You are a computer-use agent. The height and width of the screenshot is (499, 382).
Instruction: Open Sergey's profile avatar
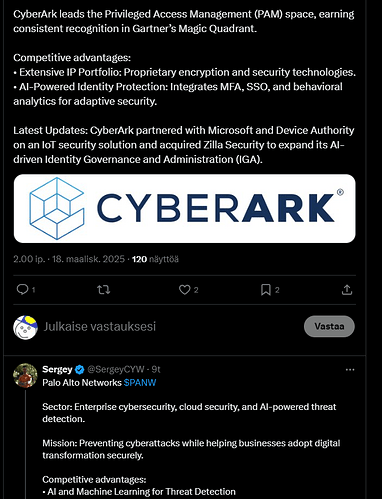point(25,375)
